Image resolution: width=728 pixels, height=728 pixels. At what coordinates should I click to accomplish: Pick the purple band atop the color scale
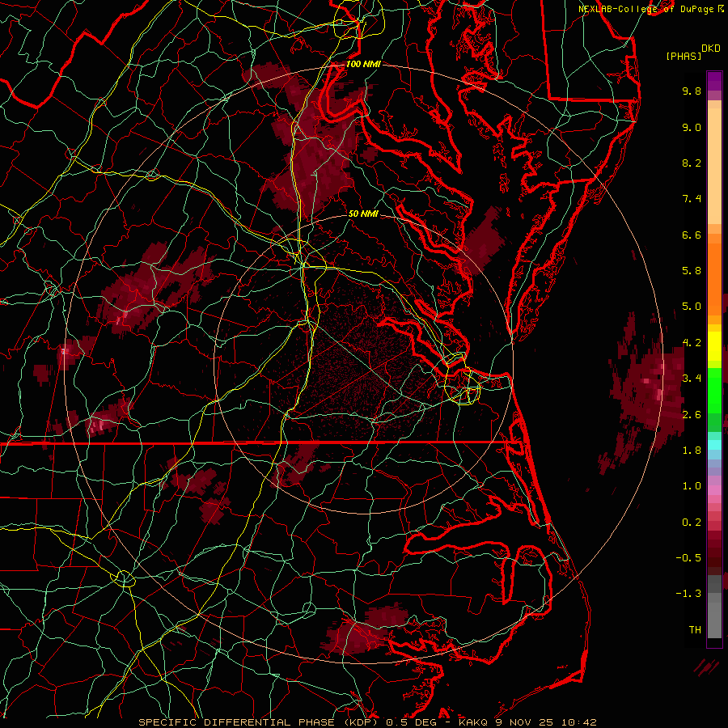(714, 81)
